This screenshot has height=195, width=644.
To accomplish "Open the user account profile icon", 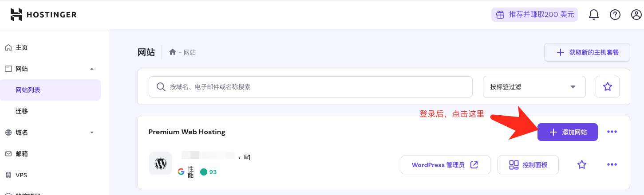I will 636,15.
